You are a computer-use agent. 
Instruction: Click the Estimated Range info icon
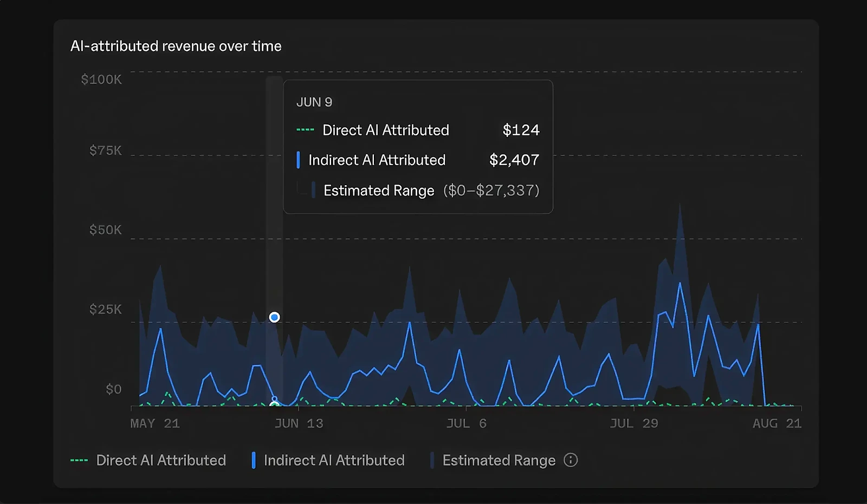[571, 460]
